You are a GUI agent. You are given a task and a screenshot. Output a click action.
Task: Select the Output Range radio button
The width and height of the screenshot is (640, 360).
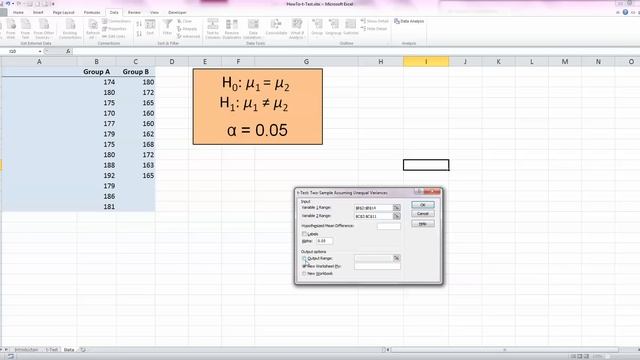tap(304, 258)
